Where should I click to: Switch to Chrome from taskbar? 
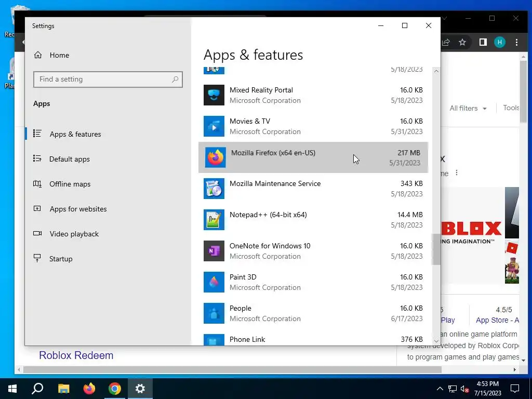point(115,389)
